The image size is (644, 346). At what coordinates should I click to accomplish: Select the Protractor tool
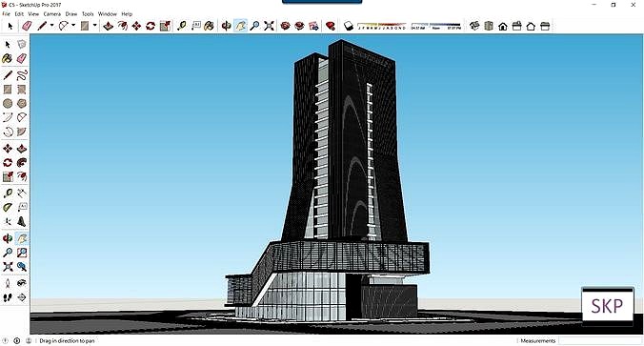(x=8, y=207)
